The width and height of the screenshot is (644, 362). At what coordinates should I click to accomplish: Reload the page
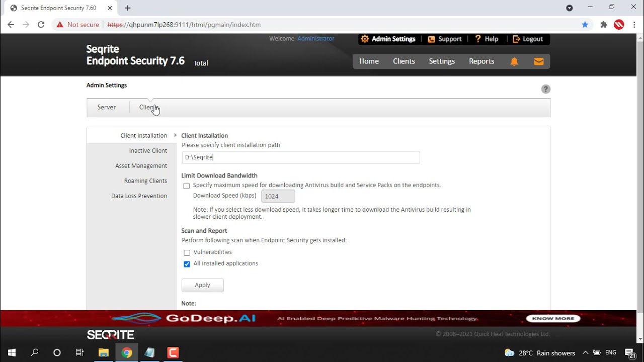41,25
